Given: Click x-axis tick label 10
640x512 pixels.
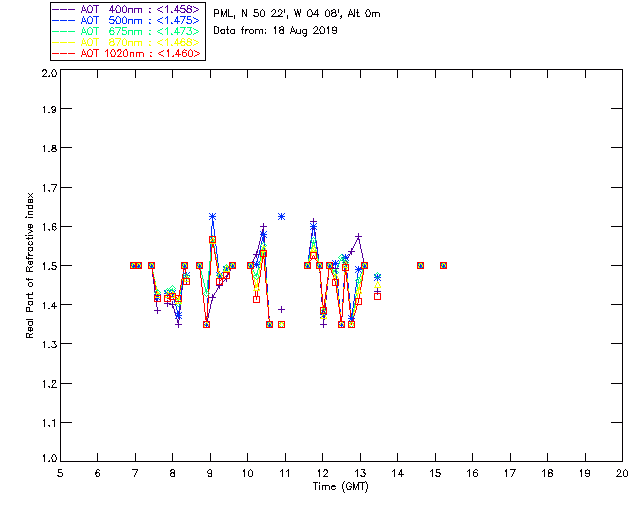Looking at the screenshot, I should [247, 473].
